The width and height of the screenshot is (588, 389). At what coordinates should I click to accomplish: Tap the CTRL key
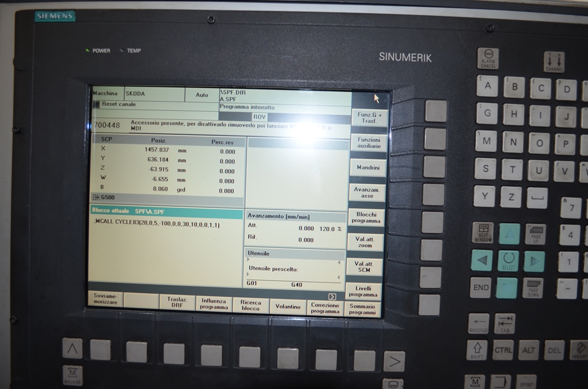pyautogui.click(x=503, y=350)
